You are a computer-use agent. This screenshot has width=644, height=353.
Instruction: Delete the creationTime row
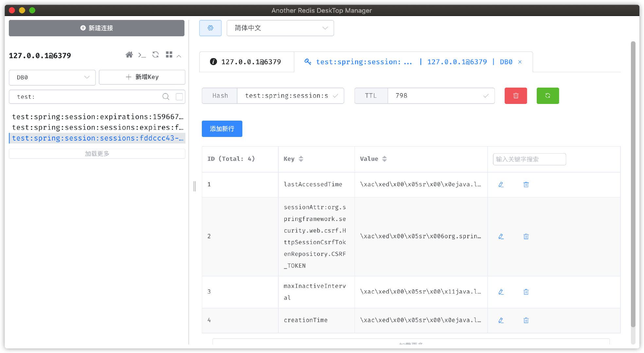pos(526,320)
